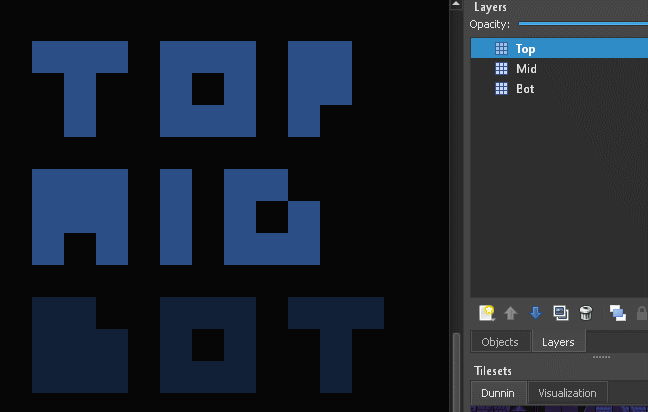
Task: Select the Mid layer row
Action: click(559, 68)
